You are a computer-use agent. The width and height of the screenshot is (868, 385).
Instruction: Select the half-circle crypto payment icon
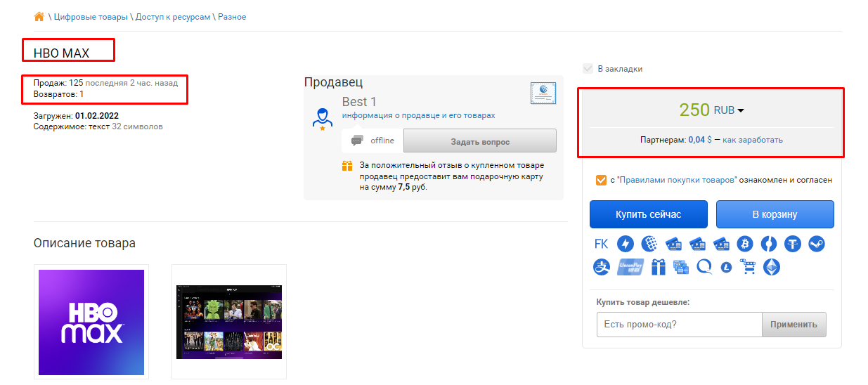click(x=769, y=244)
